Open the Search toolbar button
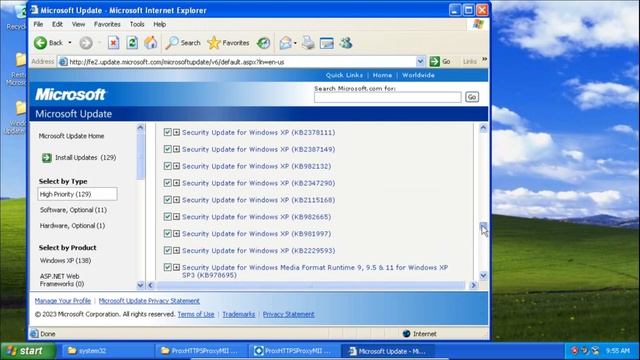Image resolution: width=640 pixels, height=360 pixels. pyautogui.click(x=183, y=43)
